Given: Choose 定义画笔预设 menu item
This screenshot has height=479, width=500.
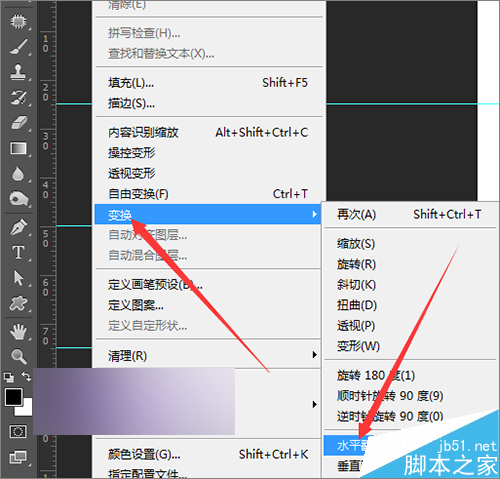Looking at the screenshot, I should point(208,285).
